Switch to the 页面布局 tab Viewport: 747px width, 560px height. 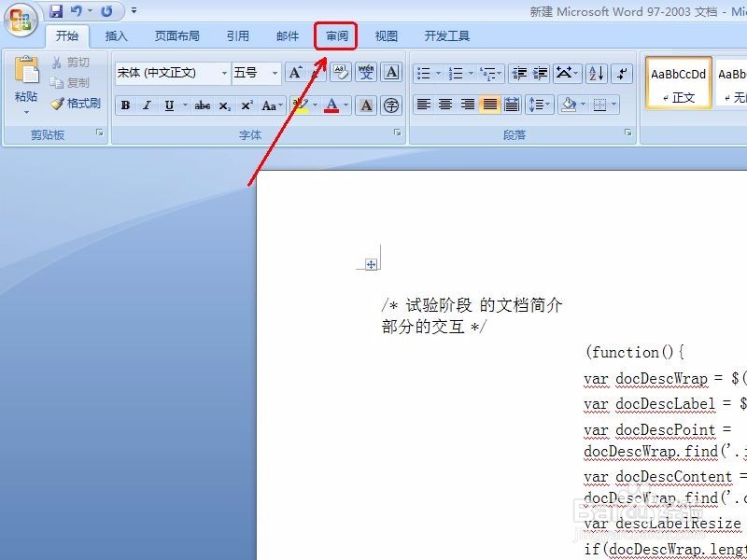click(176, 36)
